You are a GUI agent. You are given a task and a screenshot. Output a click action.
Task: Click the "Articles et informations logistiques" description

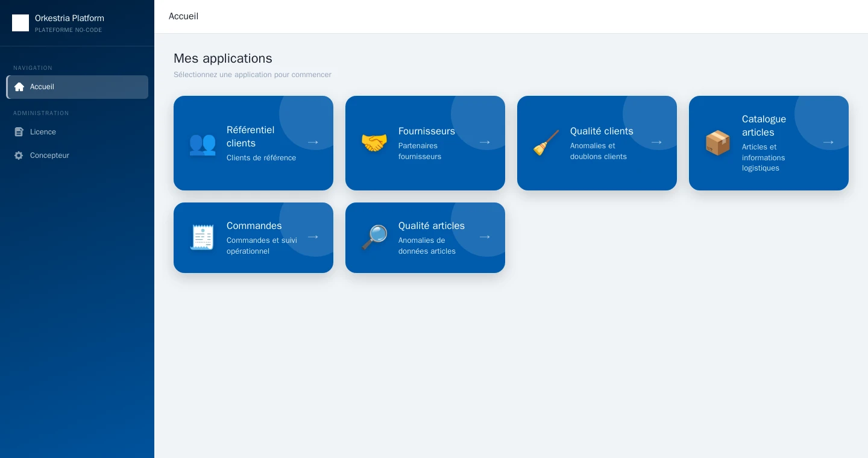(763, 157)
